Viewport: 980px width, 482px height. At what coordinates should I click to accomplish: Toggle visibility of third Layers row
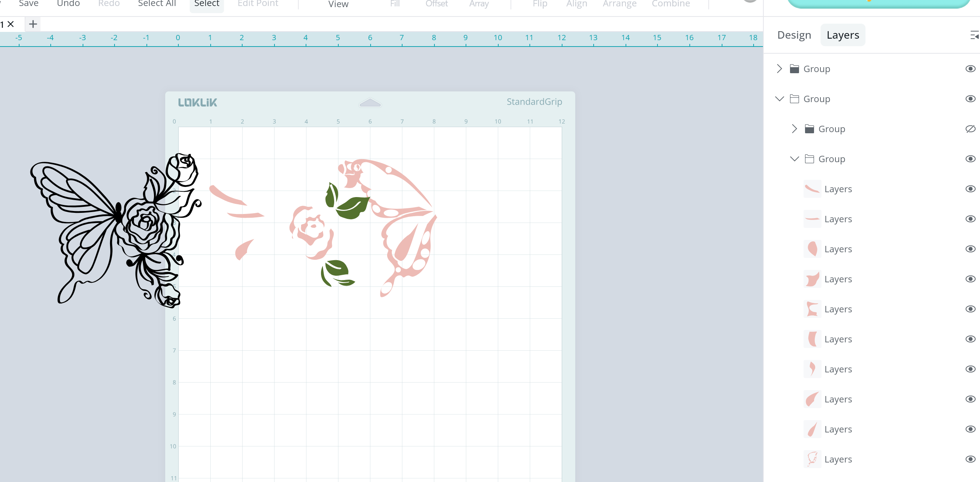[970, 249]
